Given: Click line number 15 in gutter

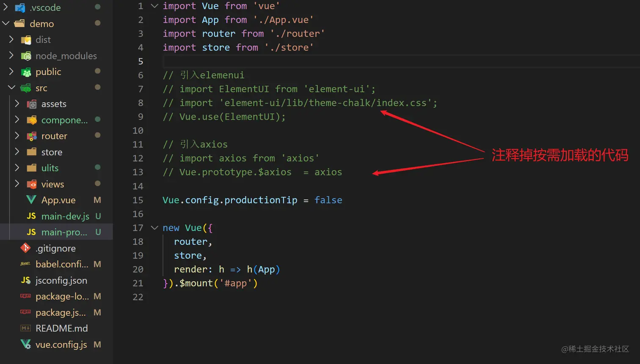Looking at the screenshot, I should [138, 200].
